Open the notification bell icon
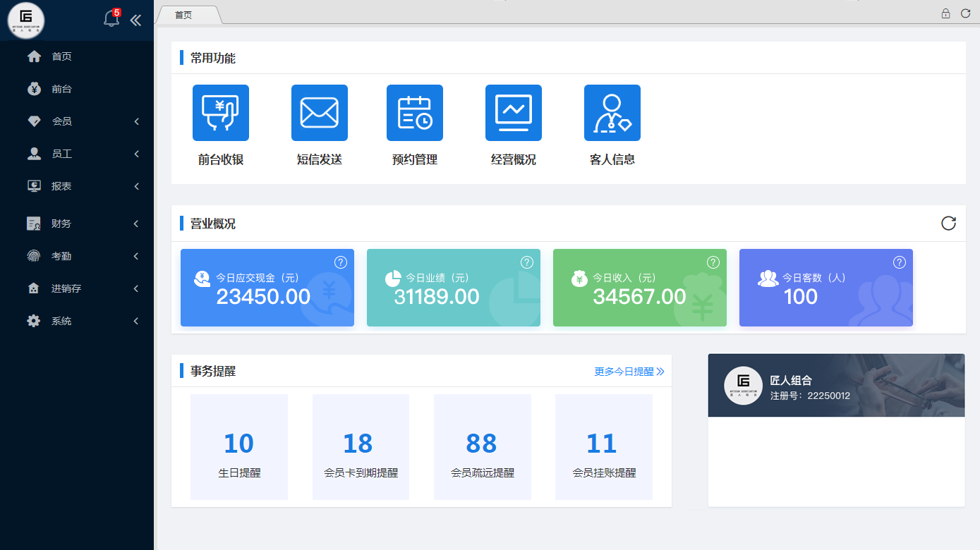 coord(111,19)
